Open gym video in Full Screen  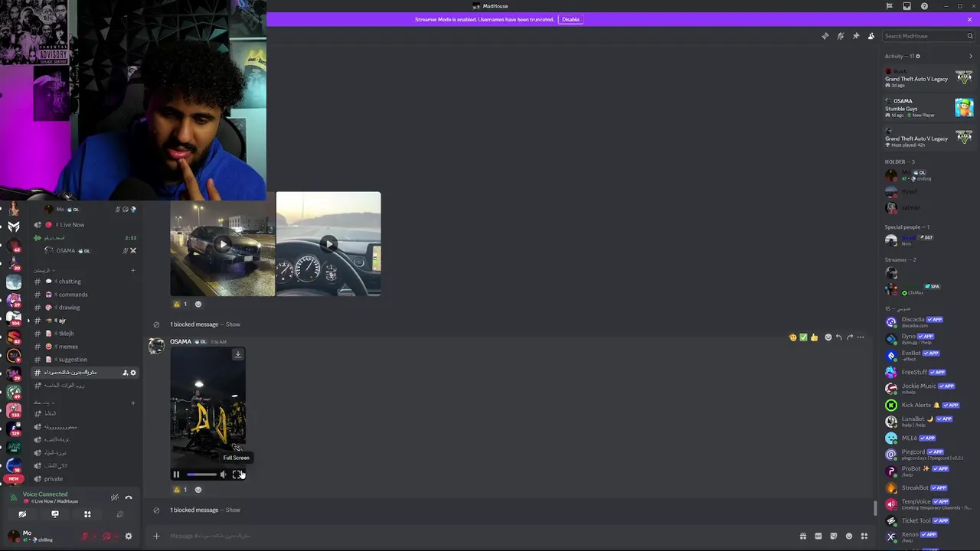click(237, 474)
